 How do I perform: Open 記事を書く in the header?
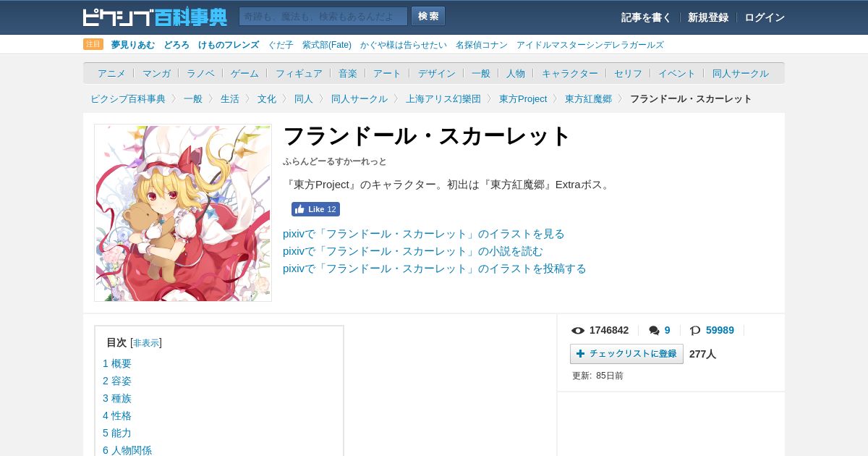[646, 17]
